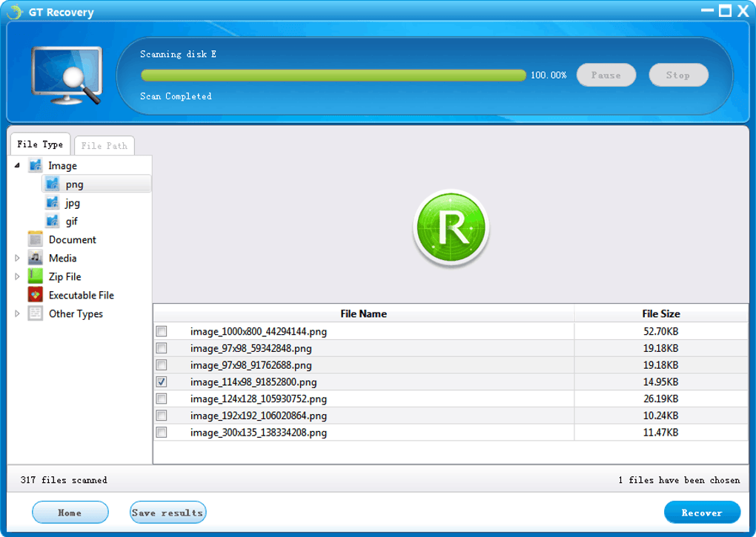
Task: Collapse the Image tree node
Action: coord(17,165)
